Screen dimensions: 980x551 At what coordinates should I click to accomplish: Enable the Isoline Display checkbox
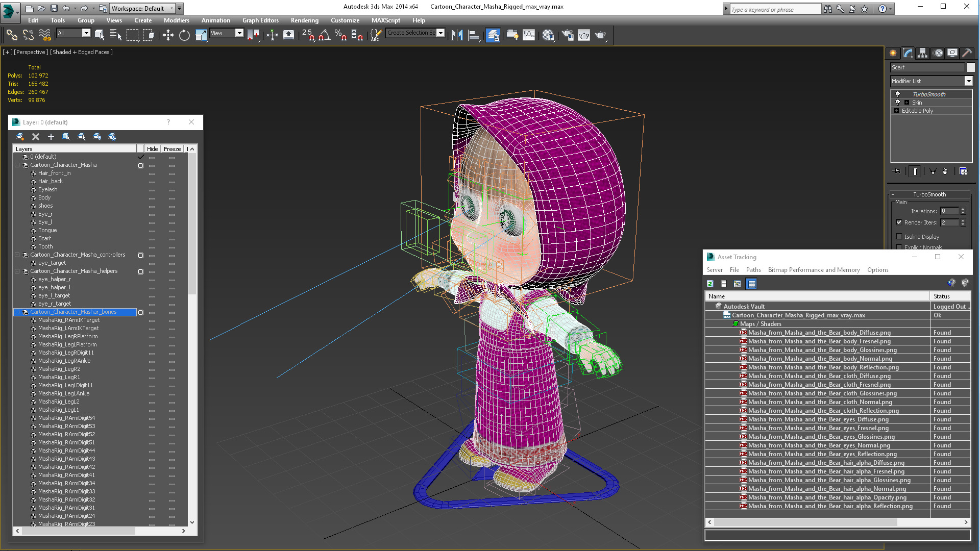899,236
